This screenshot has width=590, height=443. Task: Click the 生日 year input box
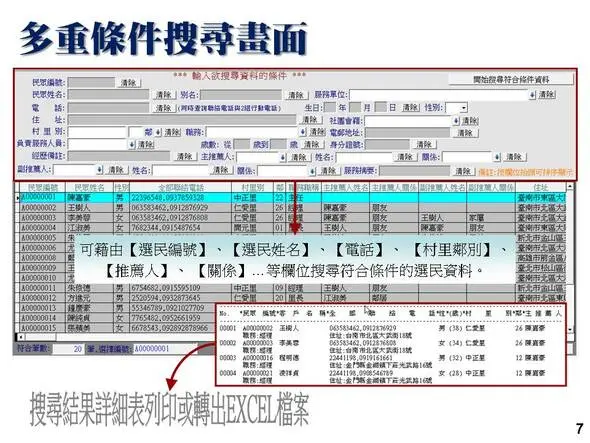click(x=330, y=107)
